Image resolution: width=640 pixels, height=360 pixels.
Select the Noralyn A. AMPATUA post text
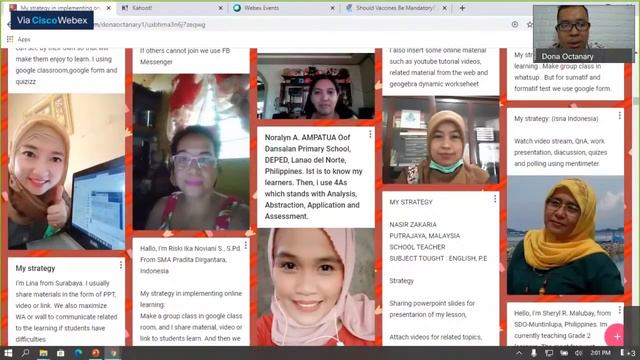tap(313, 177)
